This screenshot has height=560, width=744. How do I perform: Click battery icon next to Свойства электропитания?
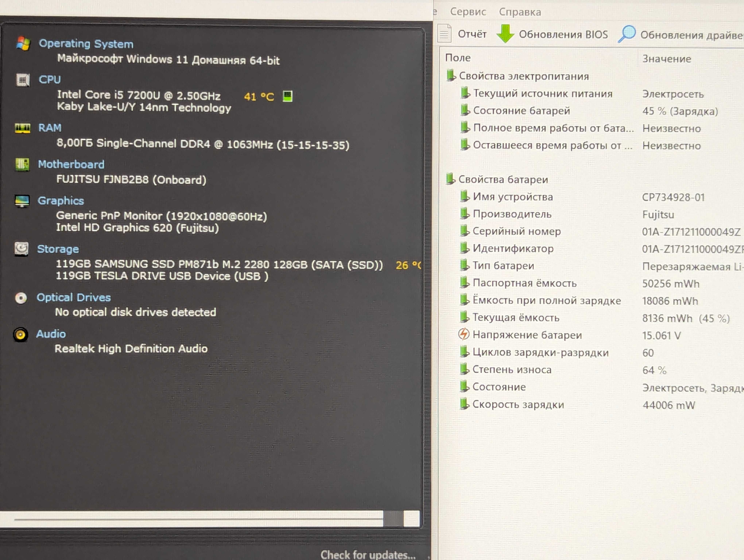click(x=451, y=75)
